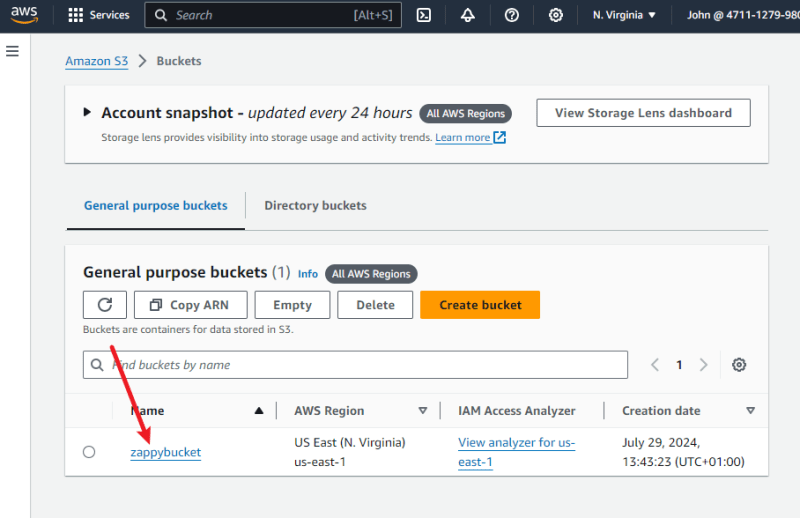The width and height of the screenshot is (800, 518).
Task: Click the magnifier icon in bucket search
Action: point(97,365)
